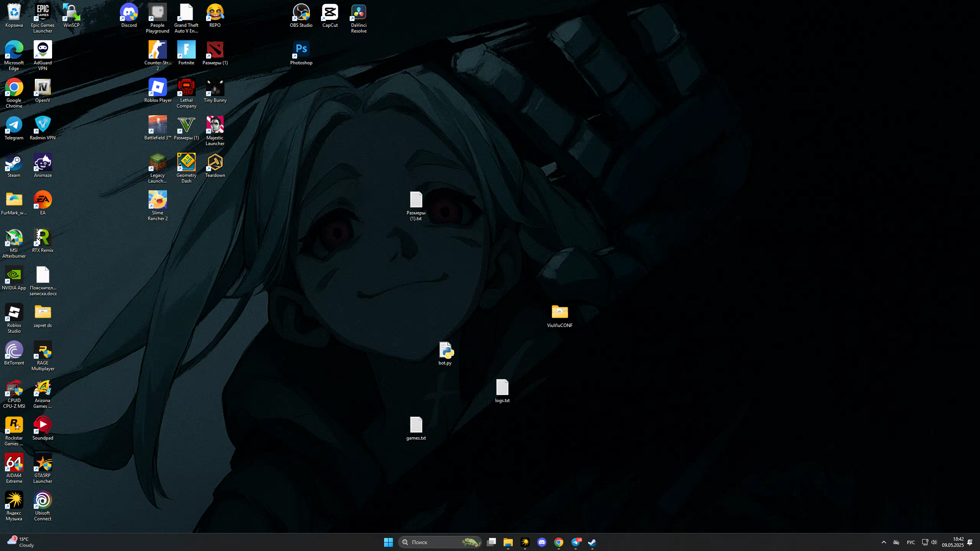Open the volume speaker control
This screenshot has height=551, width=980.
(x=934, y=542)
